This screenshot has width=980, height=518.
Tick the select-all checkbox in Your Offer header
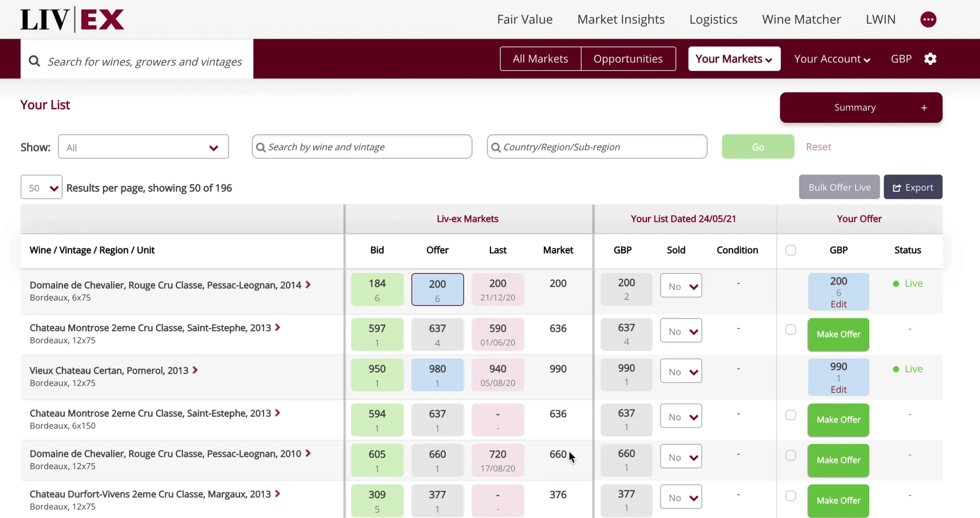pyautogui.click(x=790, y=250)
